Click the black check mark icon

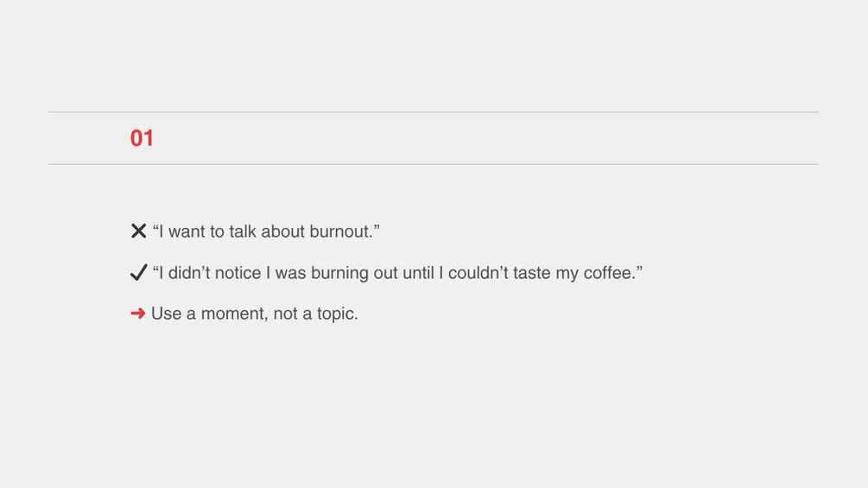click(x=138, y=273)
